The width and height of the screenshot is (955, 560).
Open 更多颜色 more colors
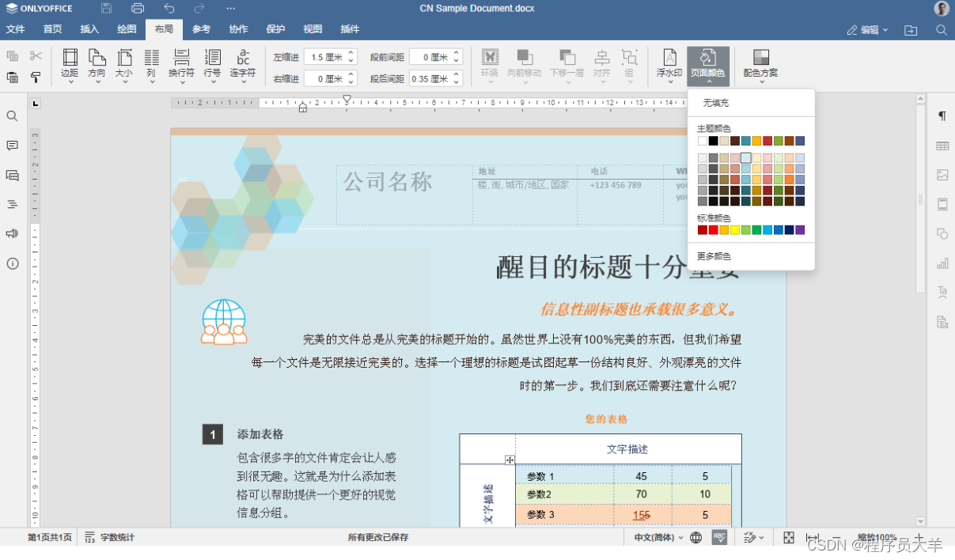point(751,256)
